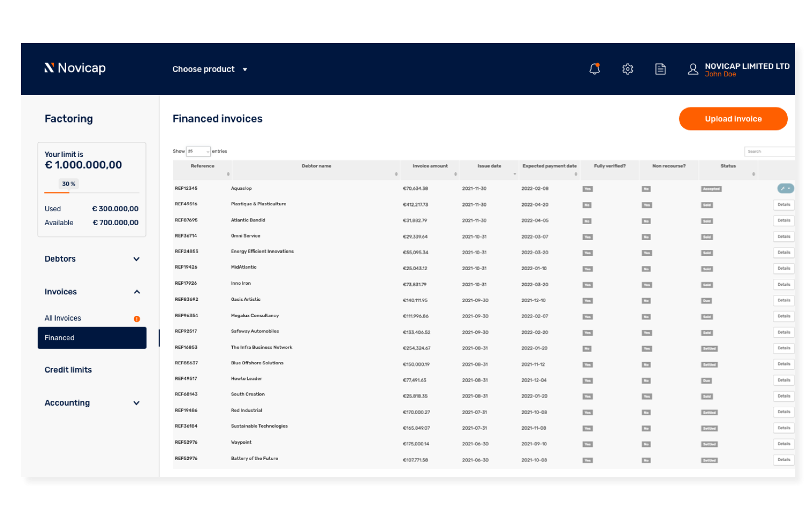Screen dimensions: 812x519
Task: Open Details for Battery of the Future
Action: (784, 460)
